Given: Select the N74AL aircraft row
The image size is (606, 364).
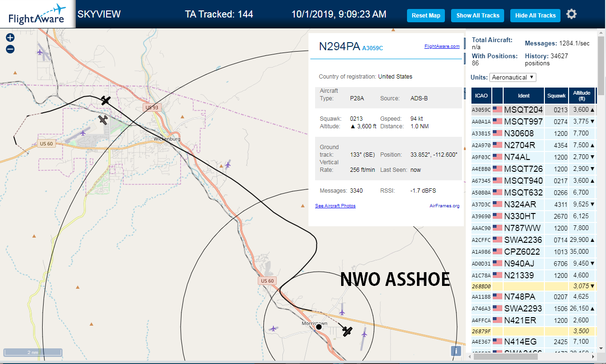Looking at the screenshot, I should point(533,157).
